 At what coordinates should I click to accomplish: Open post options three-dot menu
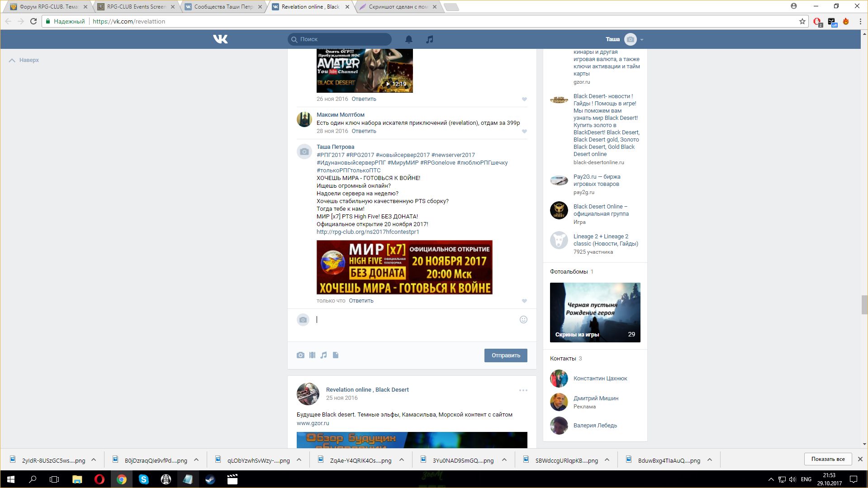pos(523,390)
